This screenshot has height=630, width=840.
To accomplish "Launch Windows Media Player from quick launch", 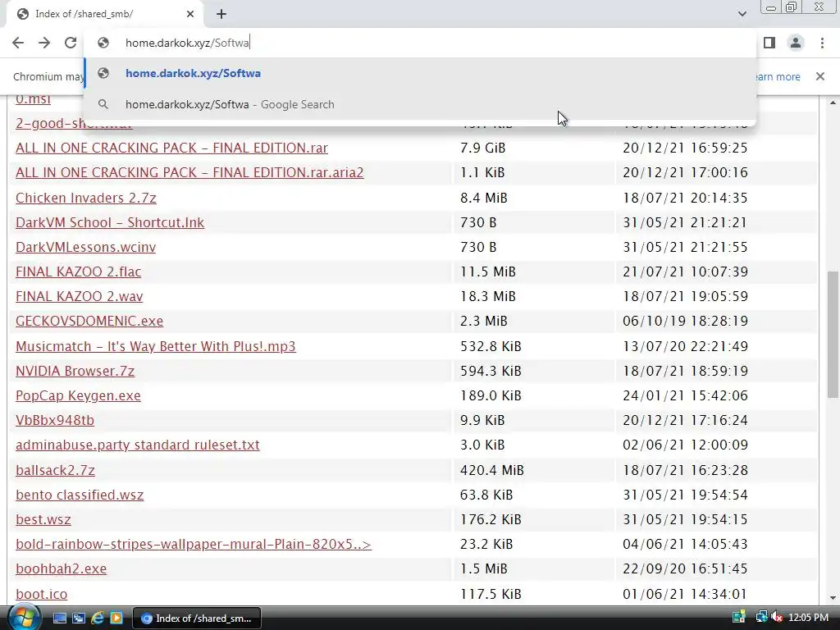I will click(116, 619).
